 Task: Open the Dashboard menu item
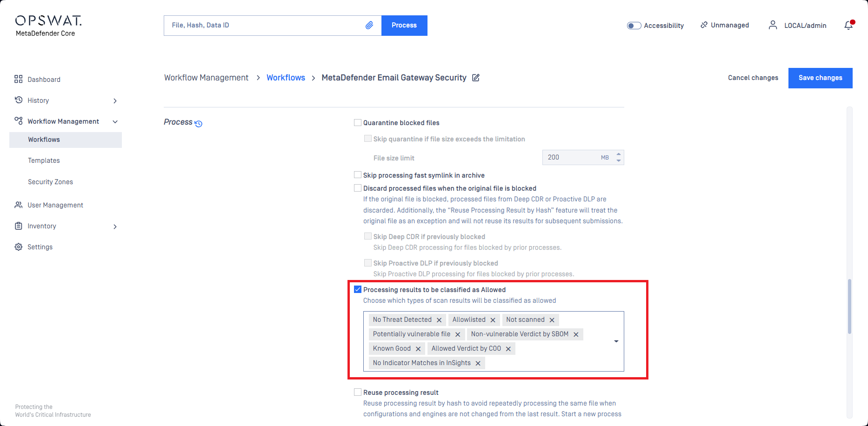44,80
